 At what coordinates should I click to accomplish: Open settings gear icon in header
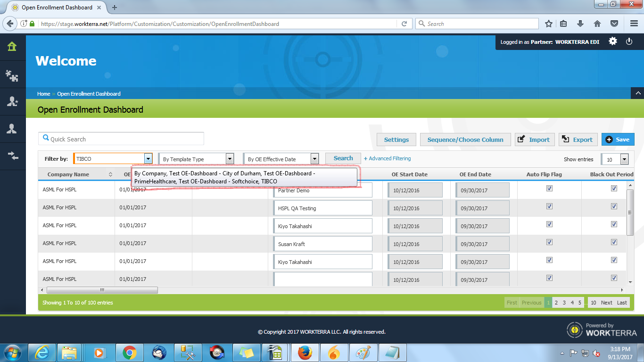(612, 41)
